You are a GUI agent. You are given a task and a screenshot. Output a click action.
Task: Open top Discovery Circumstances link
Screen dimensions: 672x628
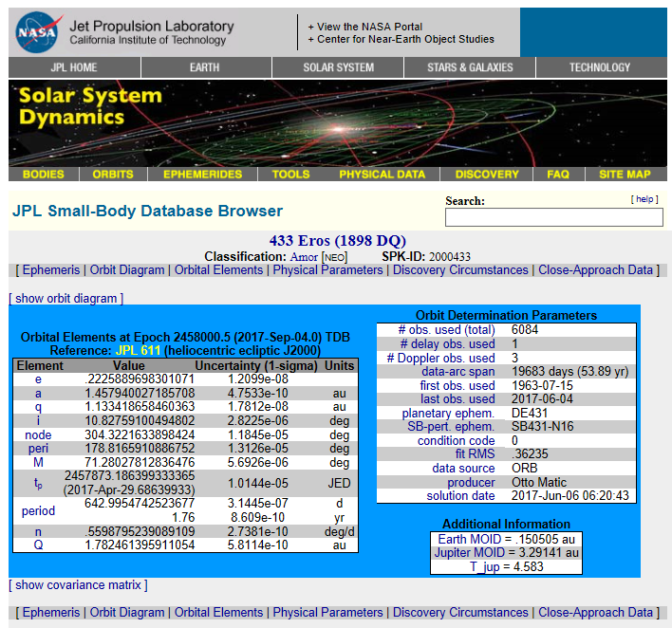coord(460,269)
